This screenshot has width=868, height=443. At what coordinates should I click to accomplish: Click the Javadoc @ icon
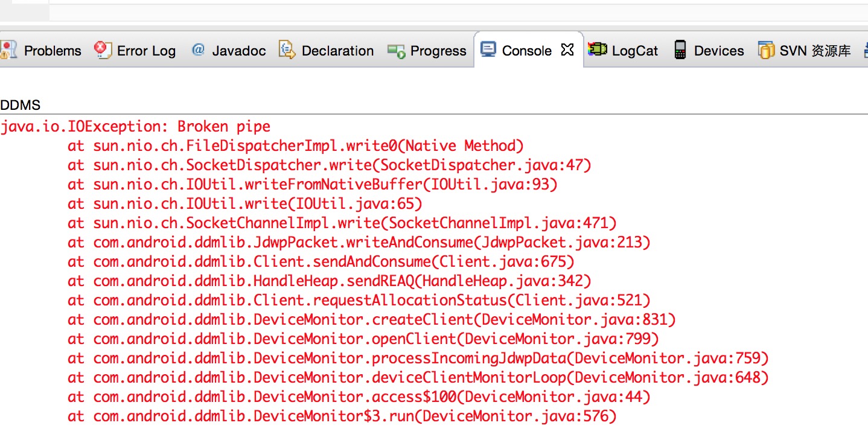tap(197, 50)
